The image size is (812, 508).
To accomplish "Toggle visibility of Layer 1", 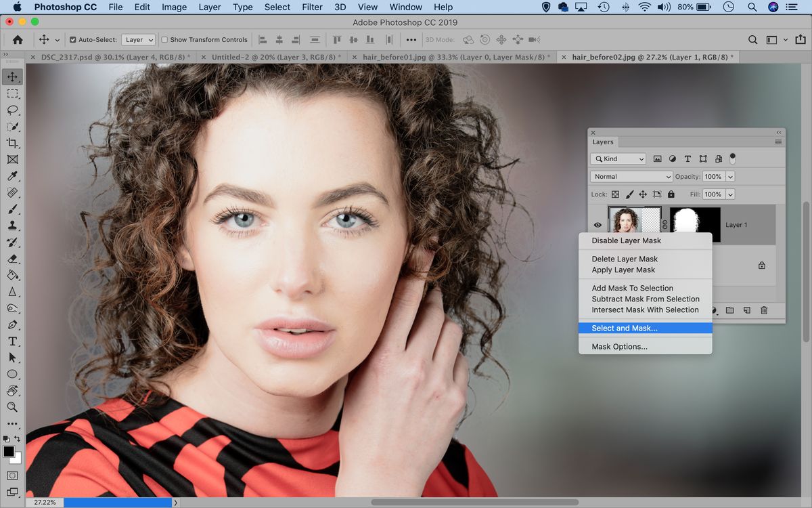I will click(597, 224).
